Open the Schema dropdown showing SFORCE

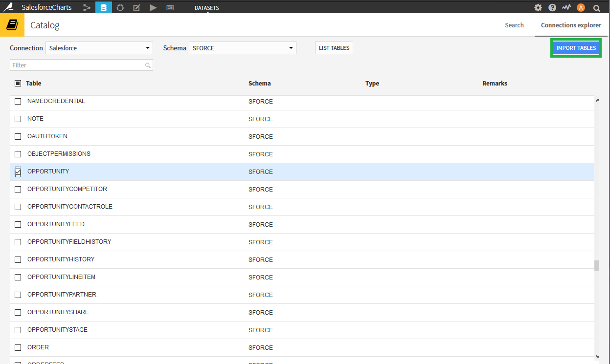coord(242,48)
